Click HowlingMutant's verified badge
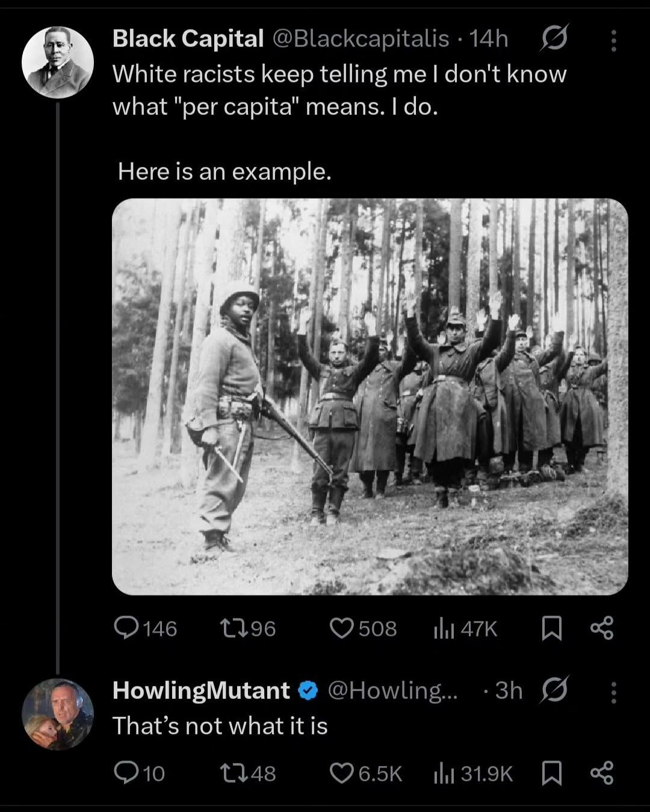 [x=307, y=691]
